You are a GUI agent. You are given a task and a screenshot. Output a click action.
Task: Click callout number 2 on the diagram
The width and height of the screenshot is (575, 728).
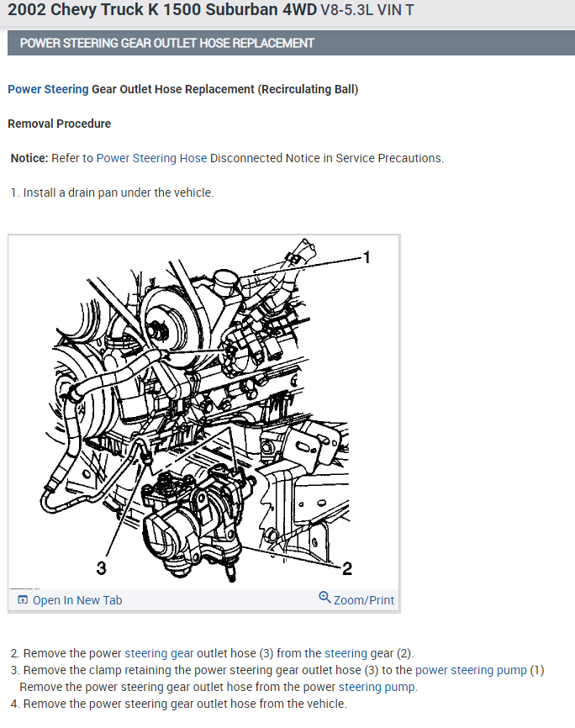(347, 568)
